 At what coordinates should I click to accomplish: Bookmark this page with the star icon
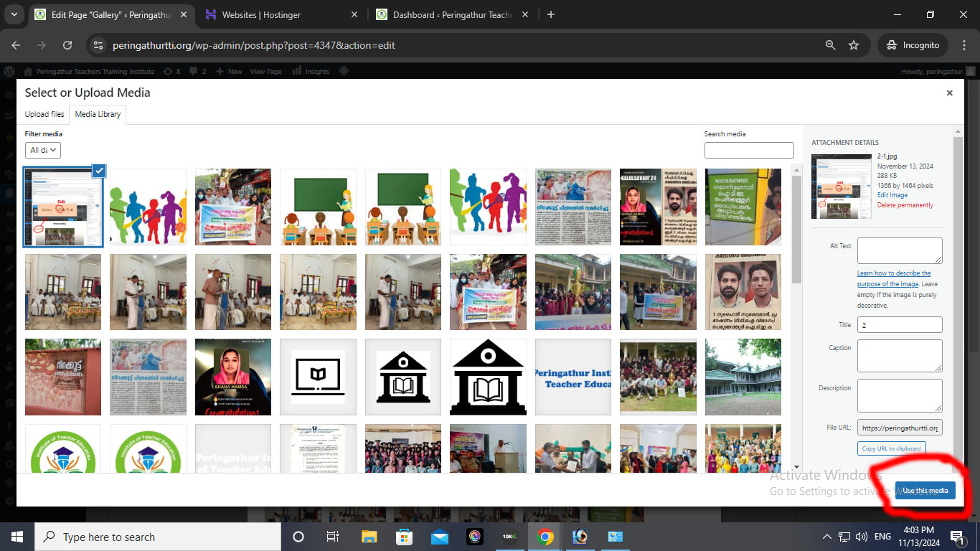(x=854, y=45)
